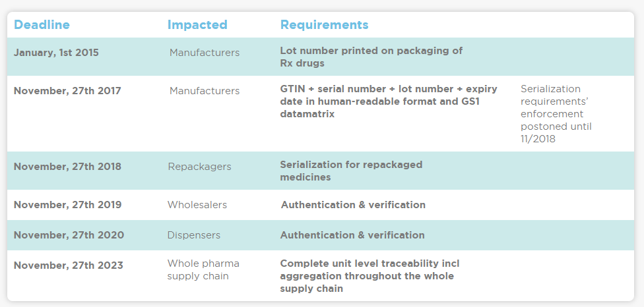Click Serialization for repackaged medicines text
The width and height of the screenshot is (644, 307).
click(351, 171)
